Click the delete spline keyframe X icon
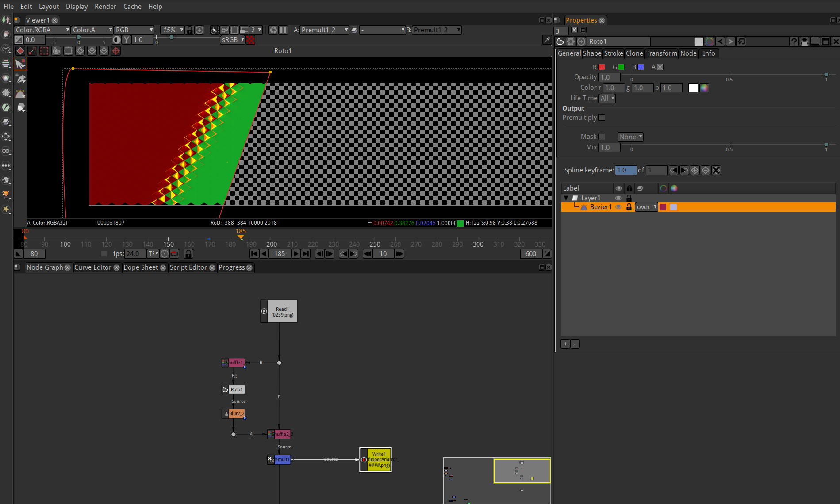 coord(716,170)
